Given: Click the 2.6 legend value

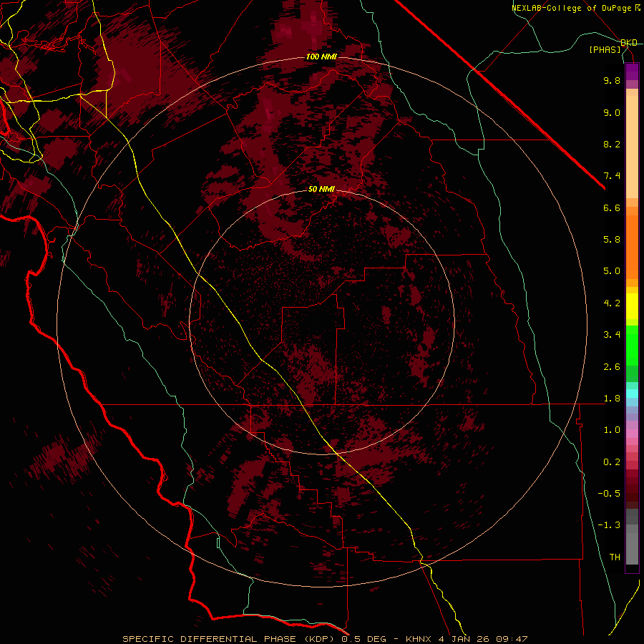Looking at the screenshot, I should pos(612,367).
